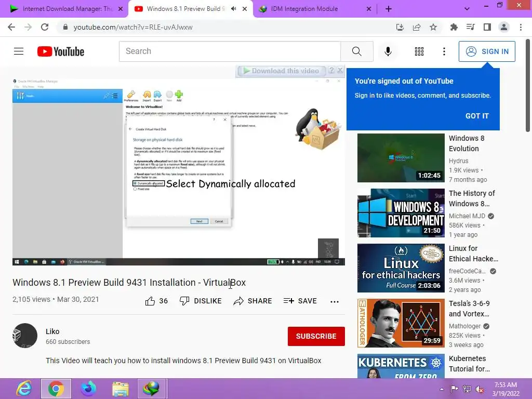Save the video to a playlist
Viewport: 532px width, 399px height.
[x=300, y=301]
